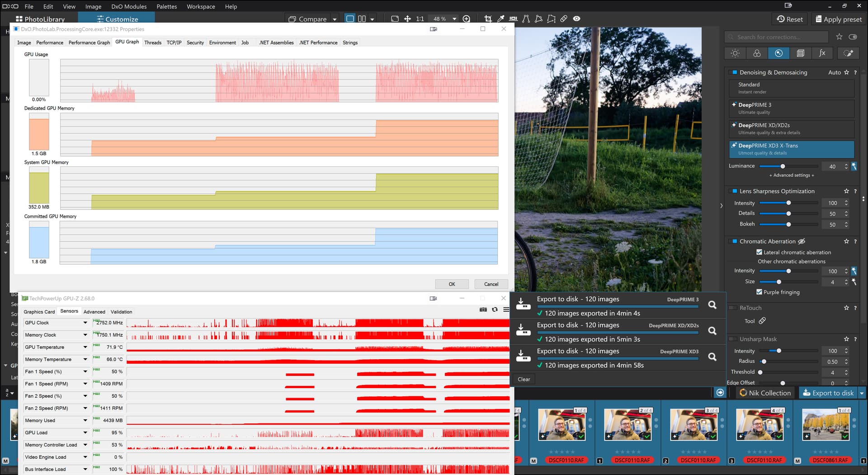
Task: Open the DxO Modules menu
Action: [129, 6]
